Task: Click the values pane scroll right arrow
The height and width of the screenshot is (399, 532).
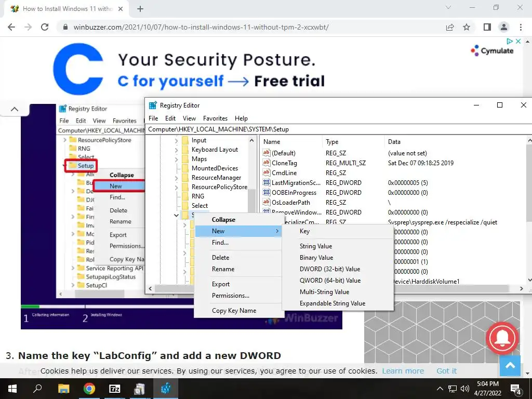Action: pyautogui.click(x=522, y=289)
